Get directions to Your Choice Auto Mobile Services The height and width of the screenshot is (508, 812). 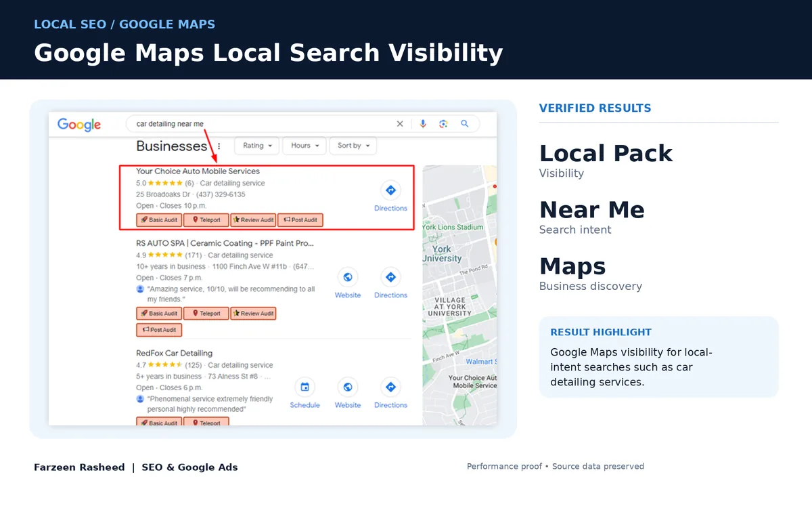[x=390, y=190]
